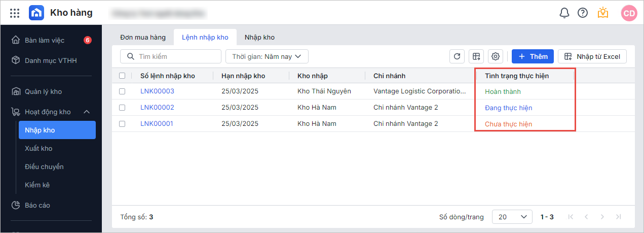Viewport: 644px width, 233px height.
Task: Click the Kho hàng home logo
Action: (36, 13)
